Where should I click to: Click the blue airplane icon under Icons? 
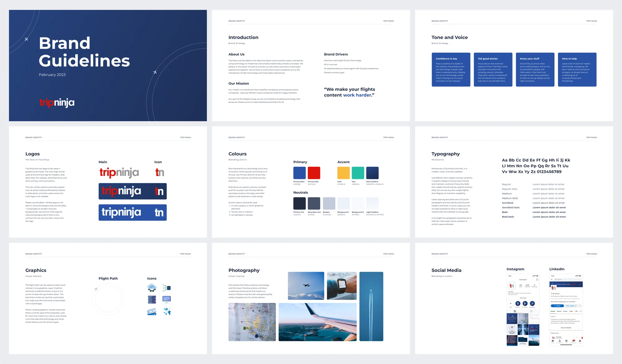pyautogui.click(x=167, y=311)
